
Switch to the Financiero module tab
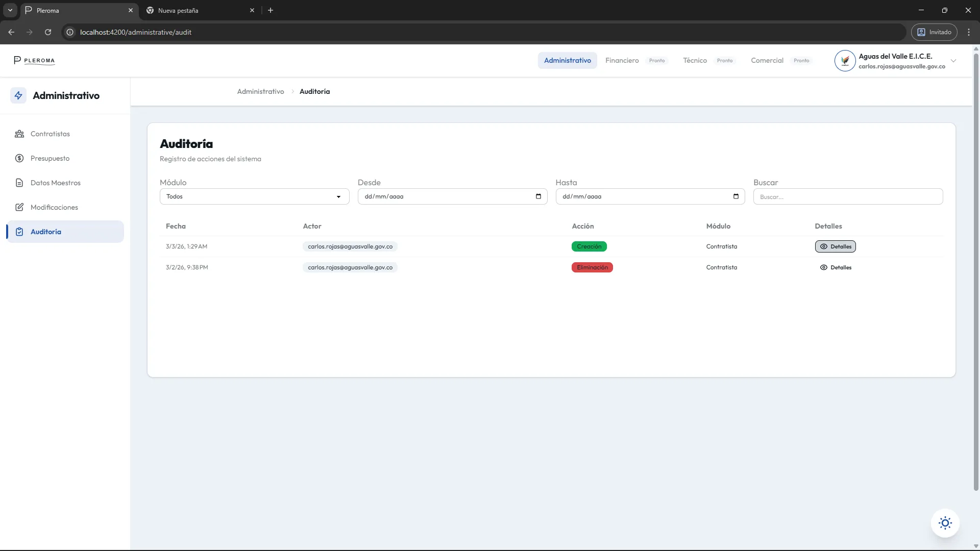point(622,60)
